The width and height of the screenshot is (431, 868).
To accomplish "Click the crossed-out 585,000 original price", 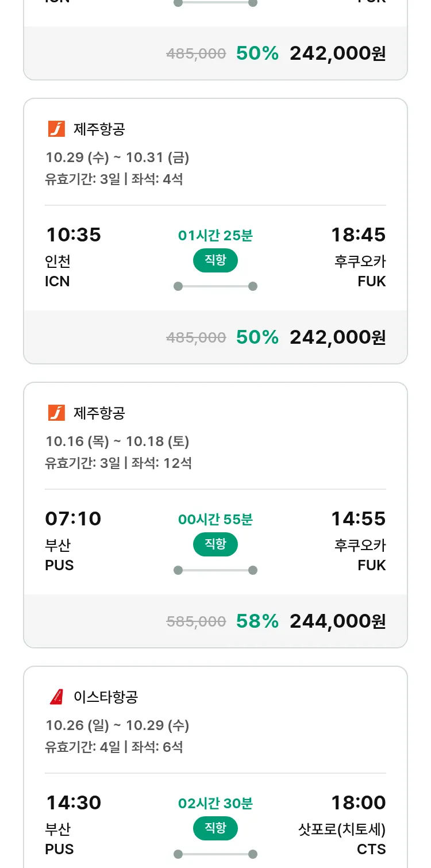I will [196, 621].
